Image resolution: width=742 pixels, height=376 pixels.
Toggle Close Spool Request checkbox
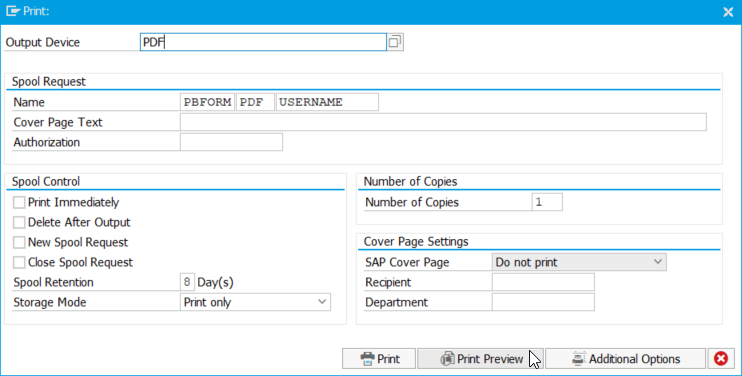[19, 262]
